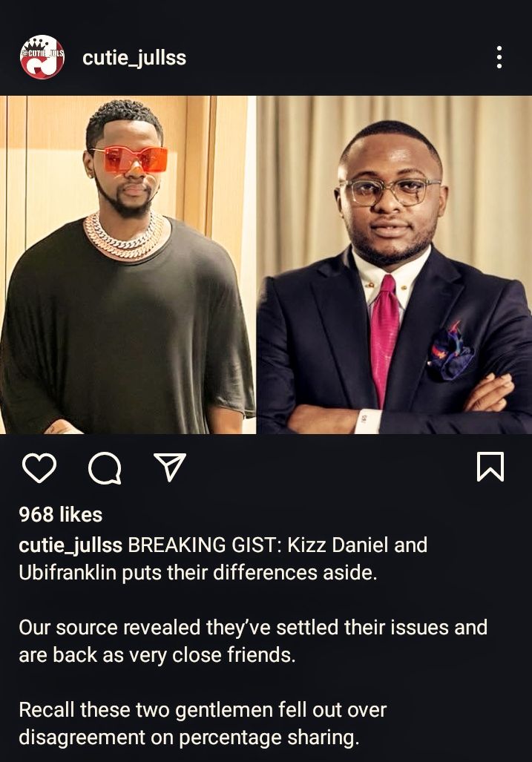The width and height of the screenshot is (532, 762).
Task: Open comments via the speech bubble icon
Action: [x=105, y=468]
